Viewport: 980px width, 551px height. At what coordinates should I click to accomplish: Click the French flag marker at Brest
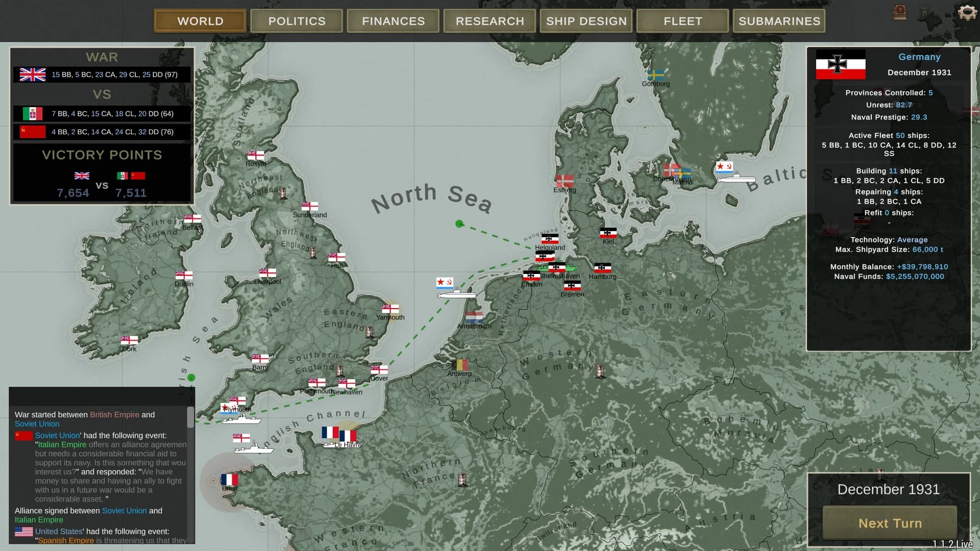229,480
